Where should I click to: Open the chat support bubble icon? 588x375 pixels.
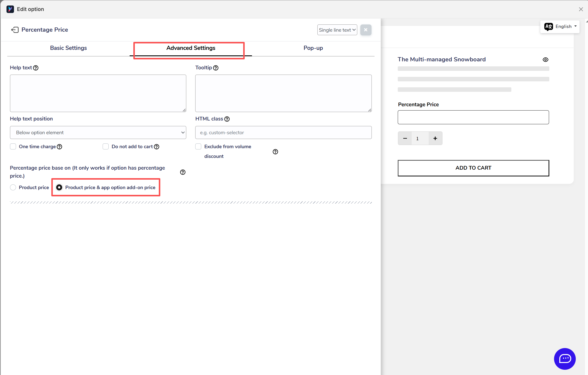[x=565, y=359]
